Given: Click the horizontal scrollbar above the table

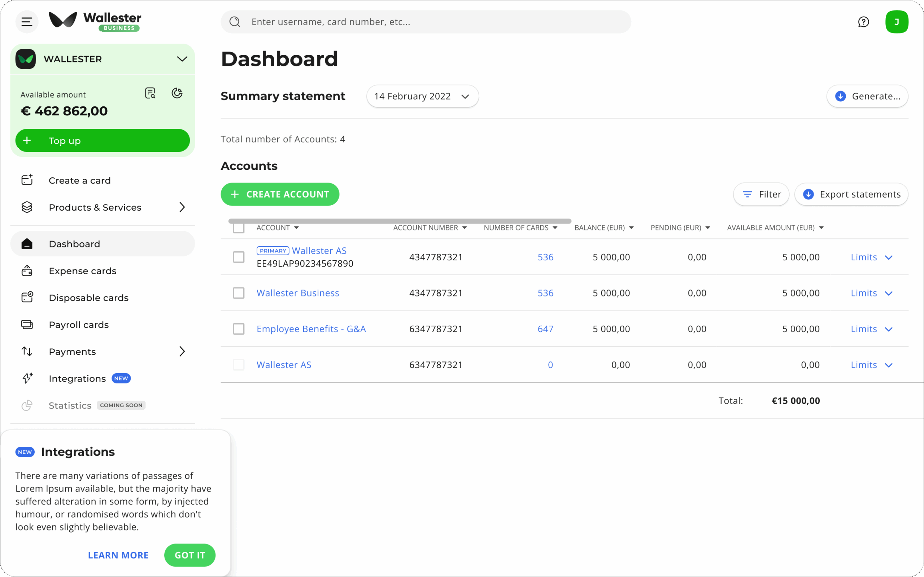Looking at the screenshot, I should 400,221.
